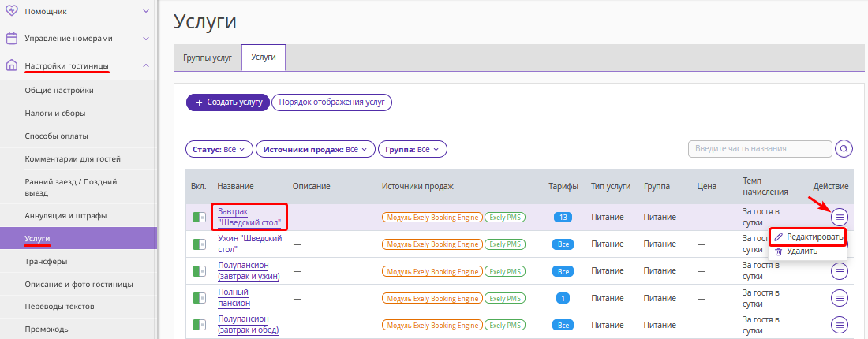
Task: Open action menu for Полный пансион row
Action: 840,298
